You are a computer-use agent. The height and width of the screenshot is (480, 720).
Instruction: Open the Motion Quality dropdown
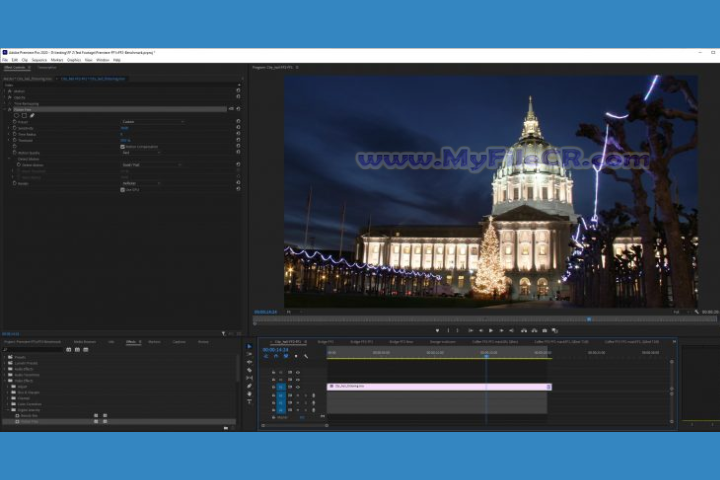click(x=141, y=152)
